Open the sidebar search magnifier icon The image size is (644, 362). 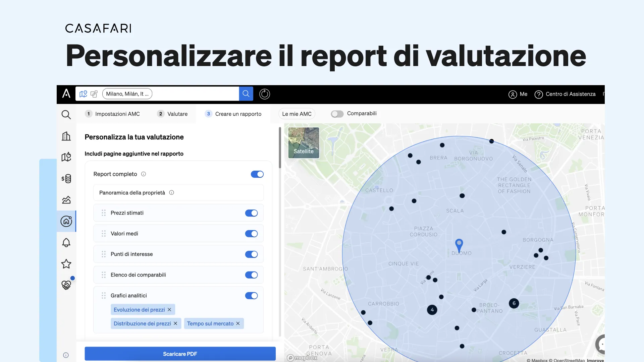[66, 115]
